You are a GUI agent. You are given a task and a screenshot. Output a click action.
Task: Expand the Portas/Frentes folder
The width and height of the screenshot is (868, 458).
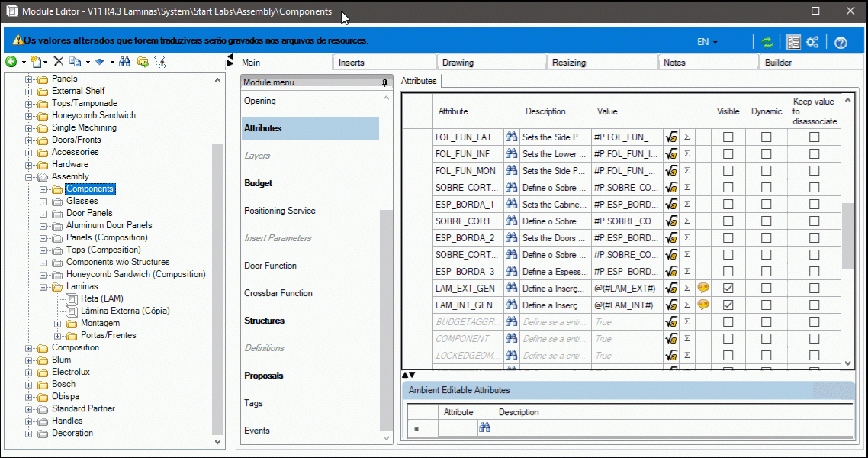[57, 336]
